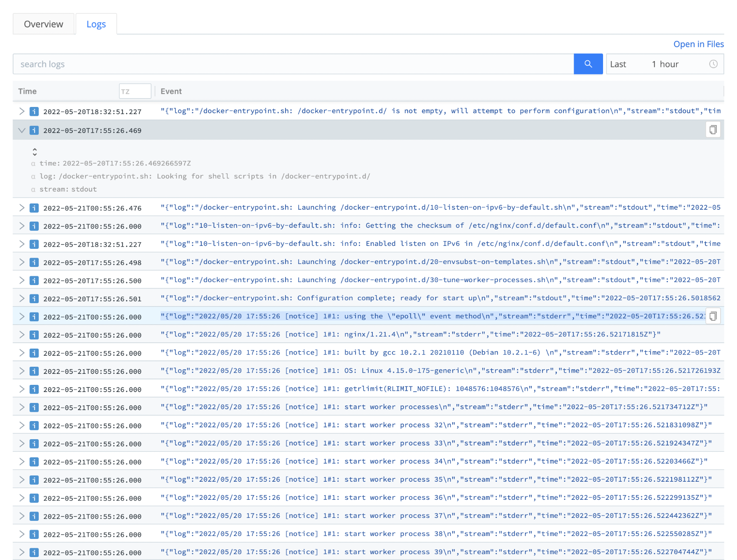Copy the epoll event method log line
The image size is (737, 560).
pyautogui.click(x=713, y=316)
